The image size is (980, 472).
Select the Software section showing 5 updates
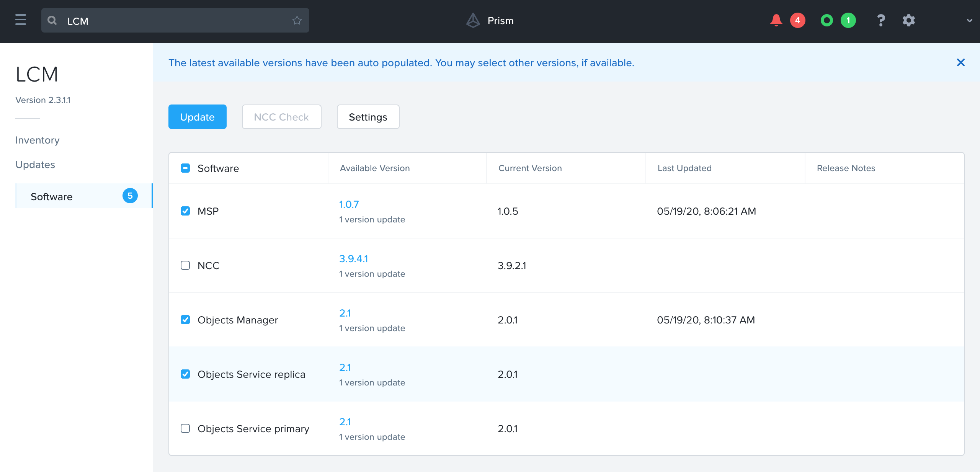(51, 196)
